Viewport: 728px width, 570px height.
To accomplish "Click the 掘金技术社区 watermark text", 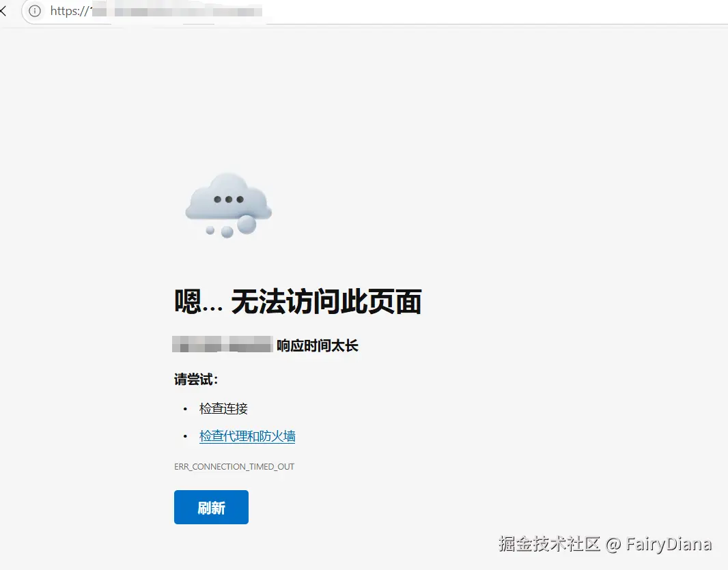I will point(550,543).
